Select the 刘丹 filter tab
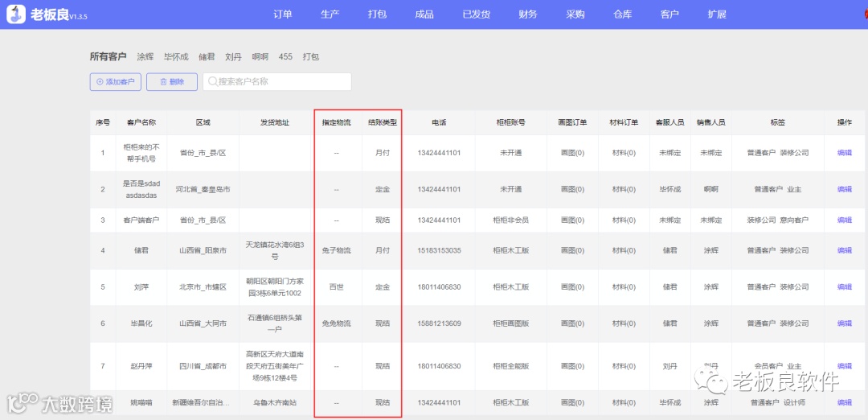The height and width of the screenshot is (420, 868). pyautogui.click(x=233, y=56)
